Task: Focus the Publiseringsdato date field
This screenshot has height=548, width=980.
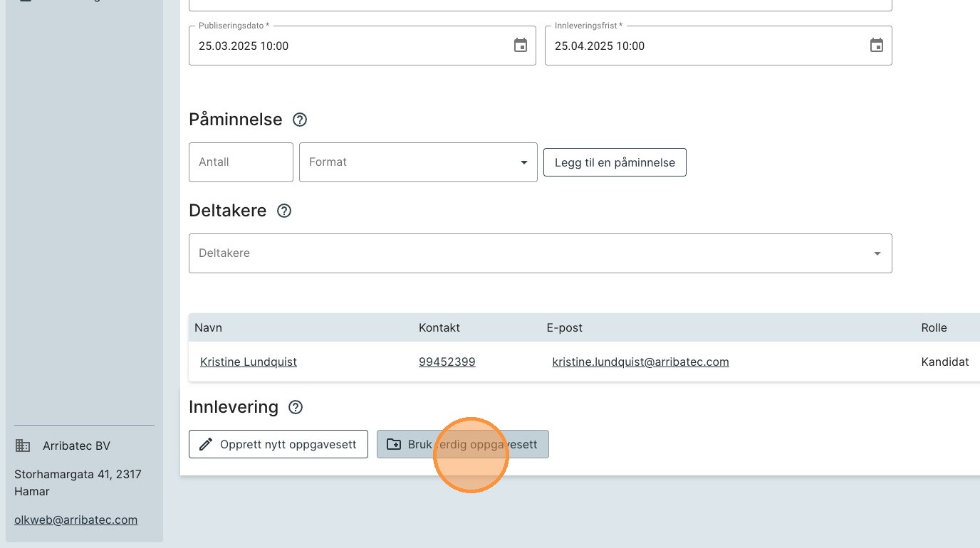Action: (x=349, y=46)
